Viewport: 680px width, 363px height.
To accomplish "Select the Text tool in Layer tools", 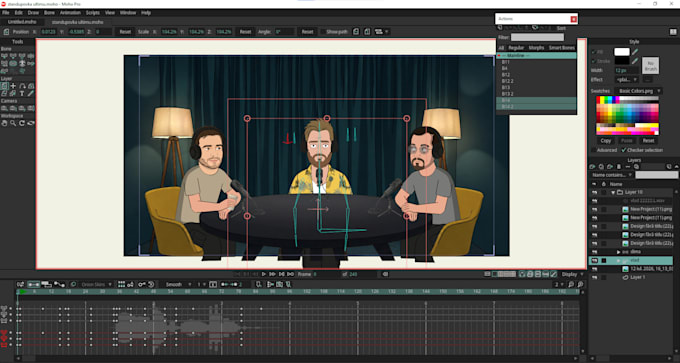I will click(22, 93).
